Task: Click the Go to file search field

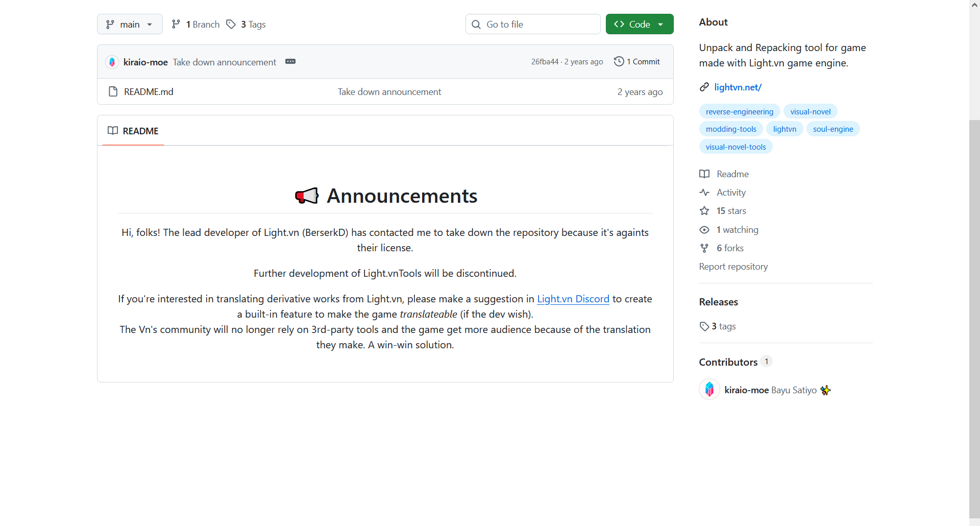Action: 533,24
